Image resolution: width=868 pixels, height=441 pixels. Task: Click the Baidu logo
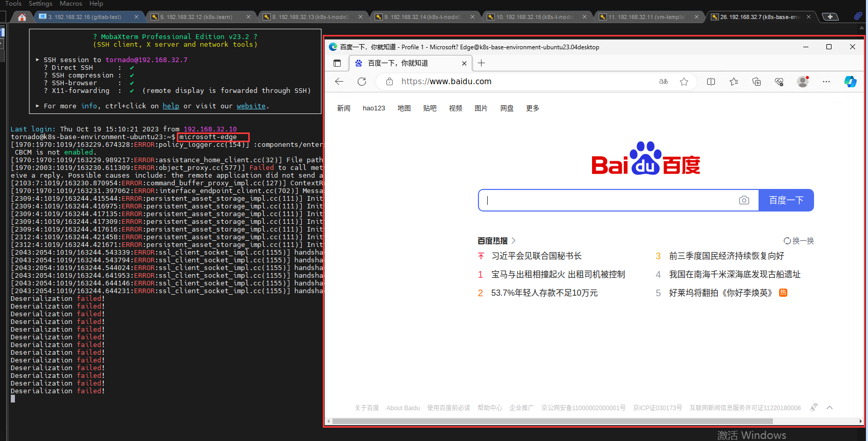(645, 158)
